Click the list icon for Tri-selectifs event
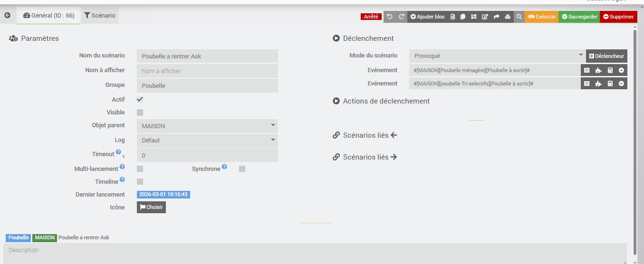Image resolution: width=644 pixels, height=264 pixels. click(x=586, y=84)
